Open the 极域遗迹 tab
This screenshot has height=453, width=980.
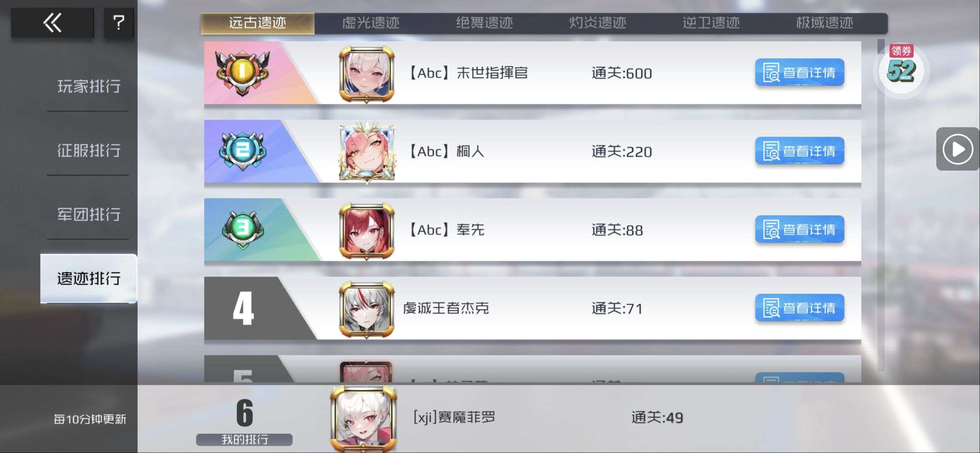825,23
